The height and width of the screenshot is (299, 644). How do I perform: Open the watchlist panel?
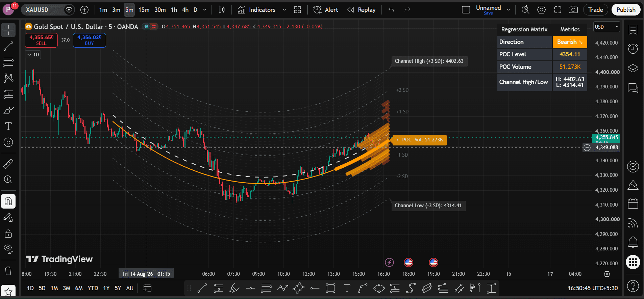[x=633, y=30]
